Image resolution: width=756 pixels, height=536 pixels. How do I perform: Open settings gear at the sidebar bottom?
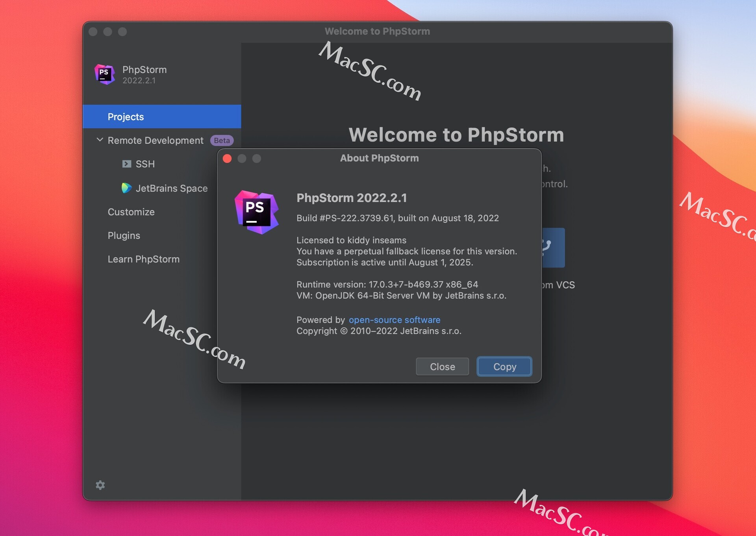point(100,485)
